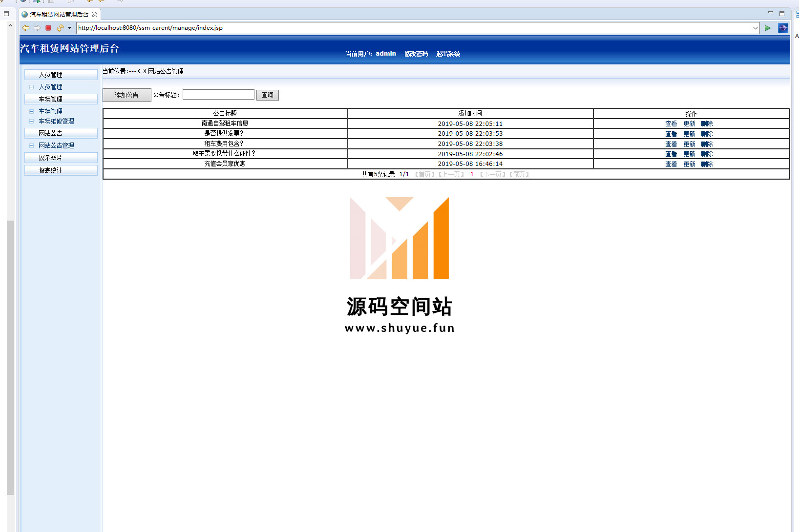The height and width of the screenshot is (532, 799).
Task: Click 退出系统 to log out
Action: (x=448, y=54)
